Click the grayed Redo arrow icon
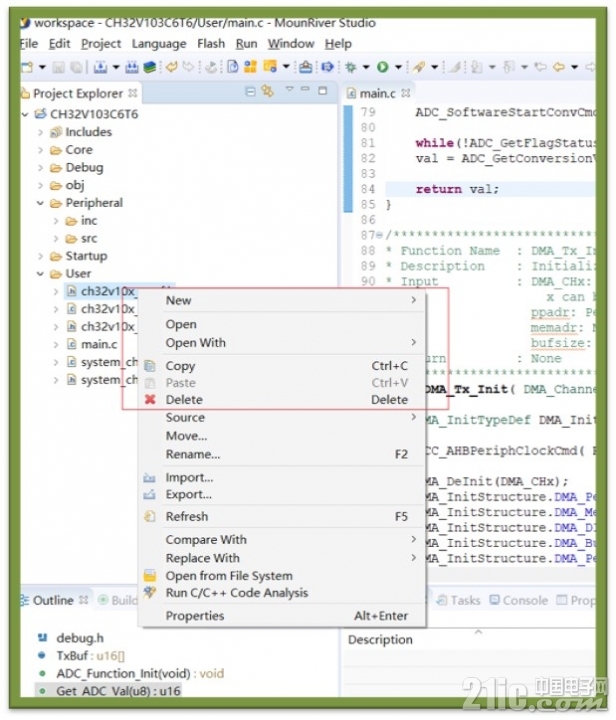 (188, 68)
